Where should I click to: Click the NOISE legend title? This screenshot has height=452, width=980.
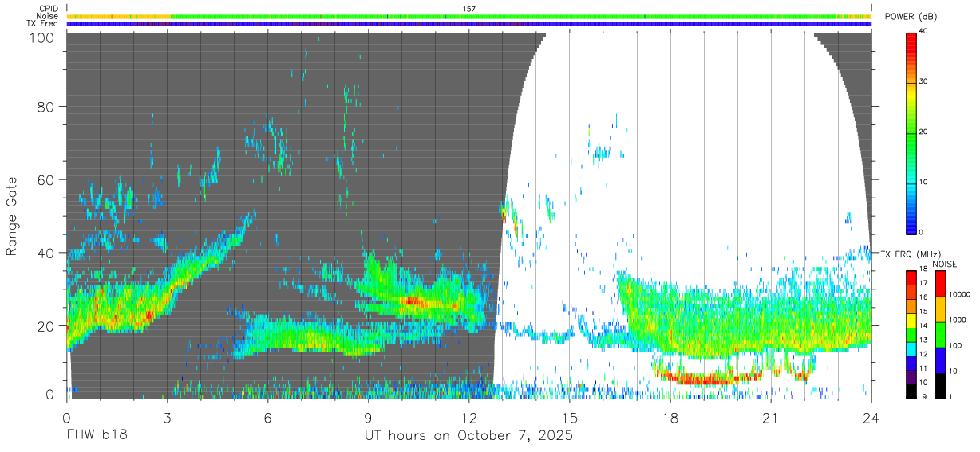[x=945, y=264]
